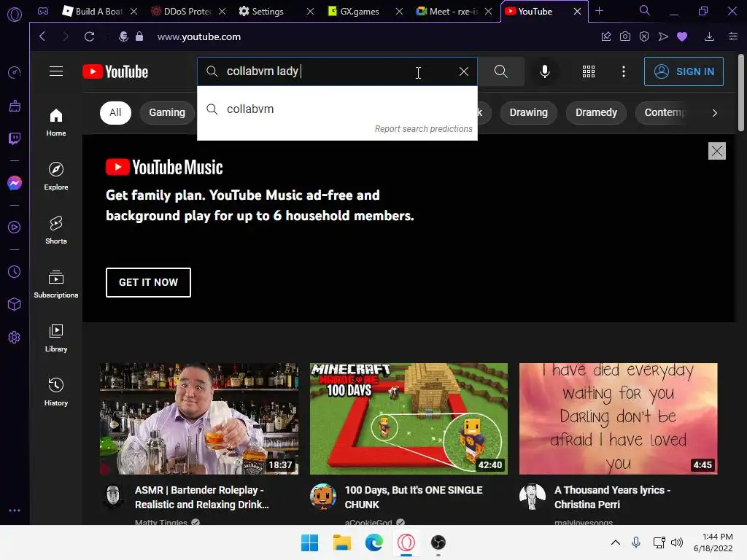Open History in YouTube sidebar

coord(56,392)
